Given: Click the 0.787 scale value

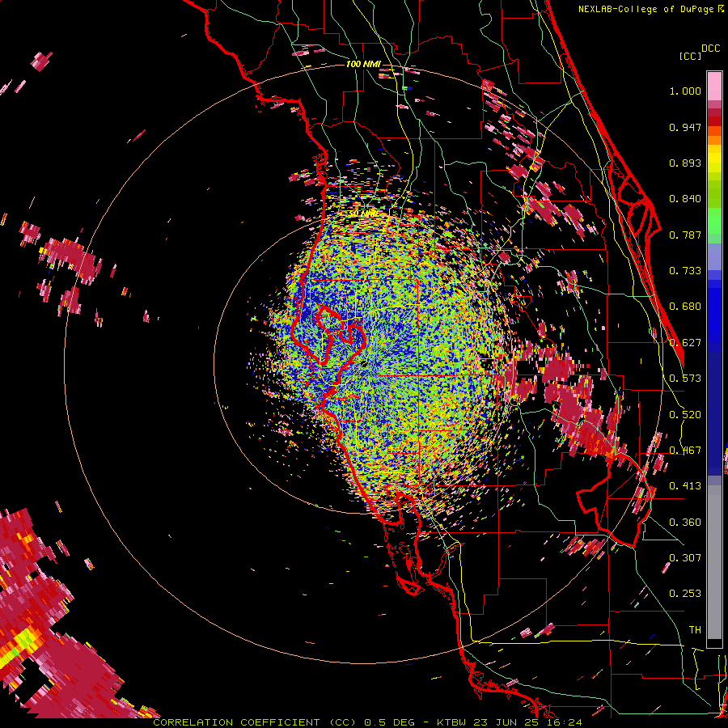Looking at the screenshot, I should (685, 235).
